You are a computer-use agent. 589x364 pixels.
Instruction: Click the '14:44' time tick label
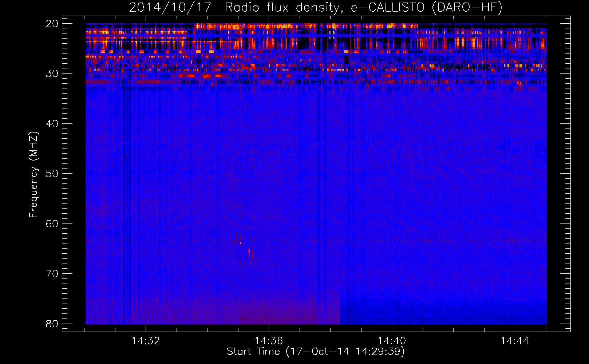click(x=515, y=341)
